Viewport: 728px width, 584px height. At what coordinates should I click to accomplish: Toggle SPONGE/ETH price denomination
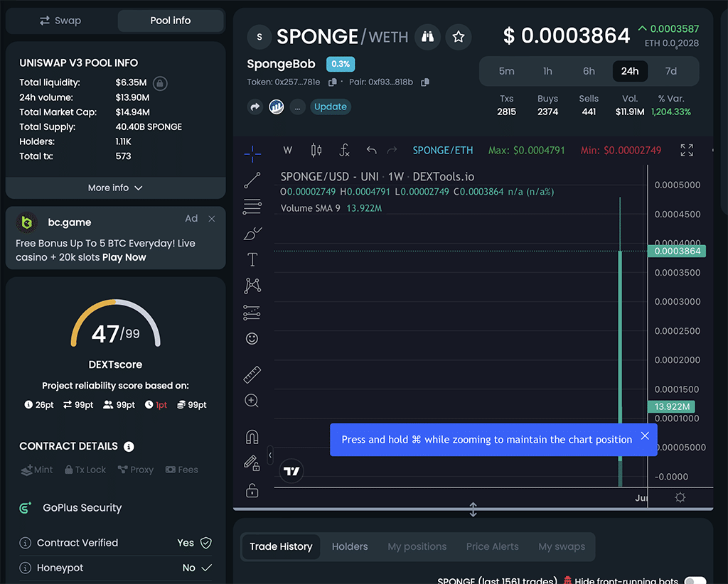pos(442,151)
